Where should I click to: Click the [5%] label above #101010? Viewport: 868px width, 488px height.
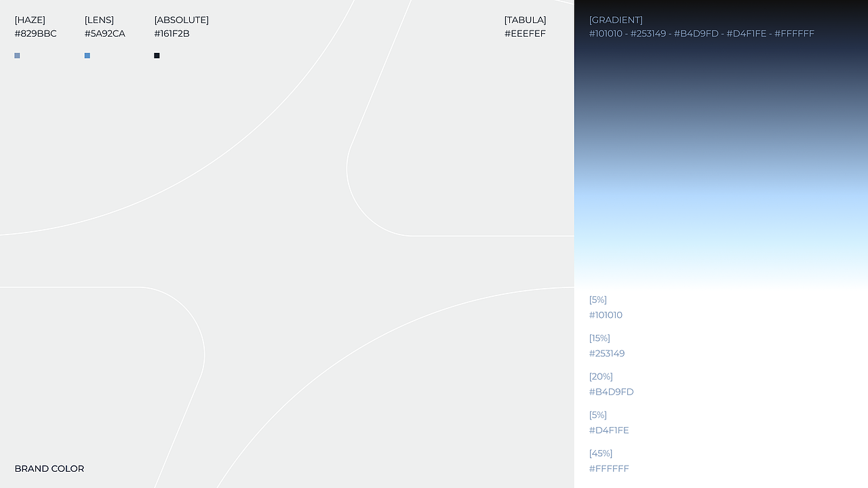[x=598, y=300]
